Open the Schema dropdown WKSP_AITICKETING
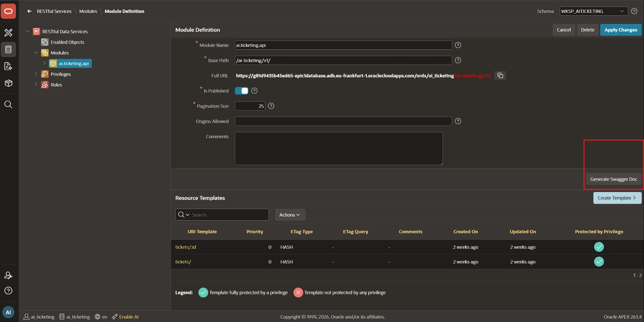The width and height of the screenshot is (644, 322). point(594,11)
